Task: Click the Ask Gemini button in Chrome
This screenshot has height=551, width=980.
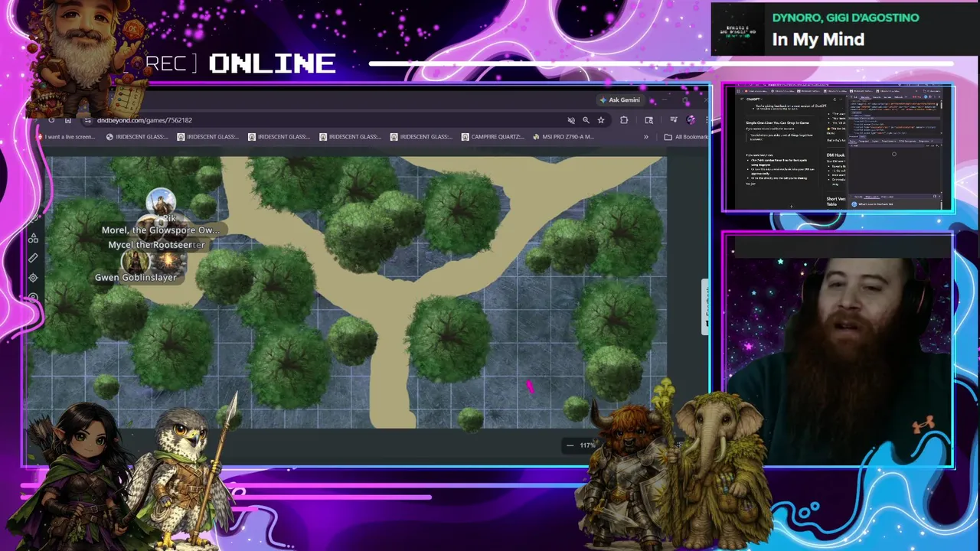Action: [620, 99]
